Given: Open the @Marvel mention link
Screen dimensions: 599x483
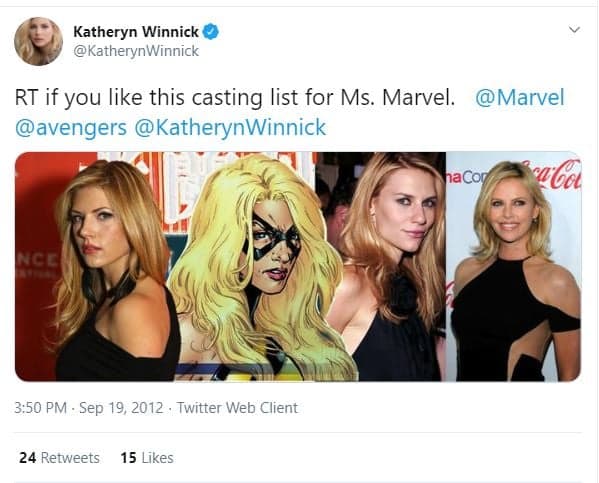Looking at the screenshot, I should tap(520, 97).
